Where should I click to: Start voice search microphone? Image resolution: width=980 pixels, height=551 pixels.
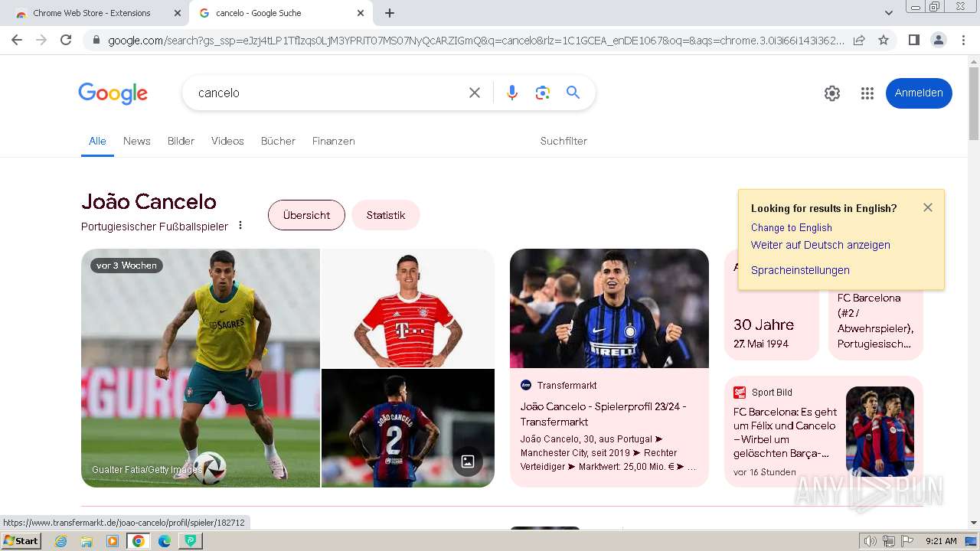[x=512, y=93]
